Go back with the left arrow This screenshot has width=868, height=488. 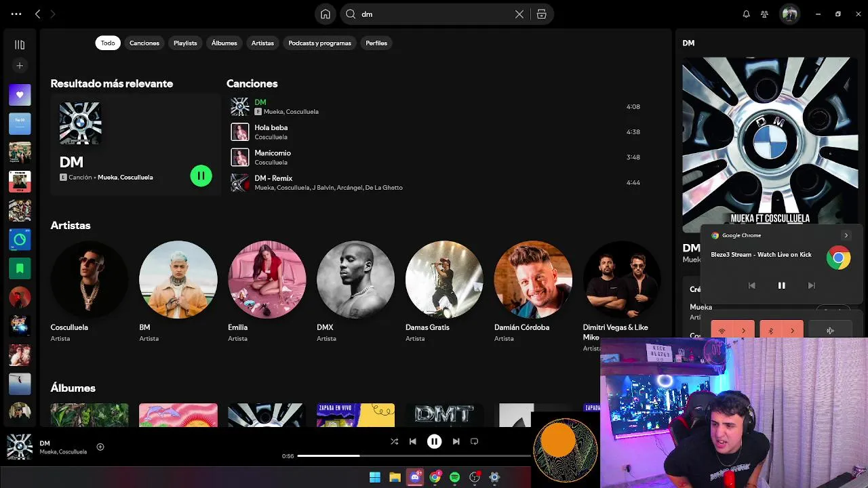pyautogui.click(x=38, y=14)
